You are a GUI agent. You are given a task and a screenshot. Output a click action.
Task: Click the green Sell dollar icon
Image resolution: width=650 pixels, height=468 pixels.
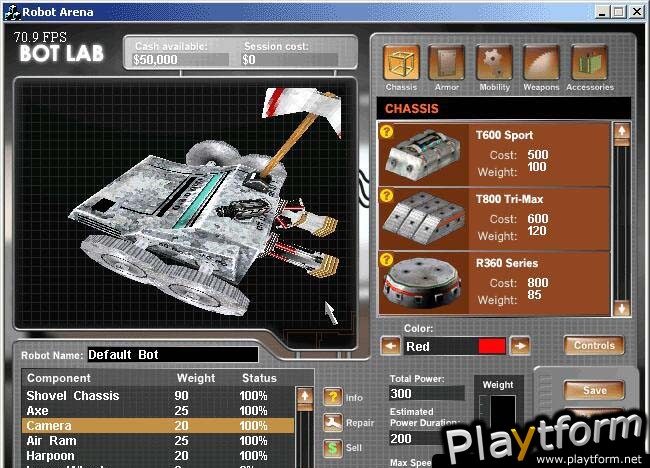[333, 448]
